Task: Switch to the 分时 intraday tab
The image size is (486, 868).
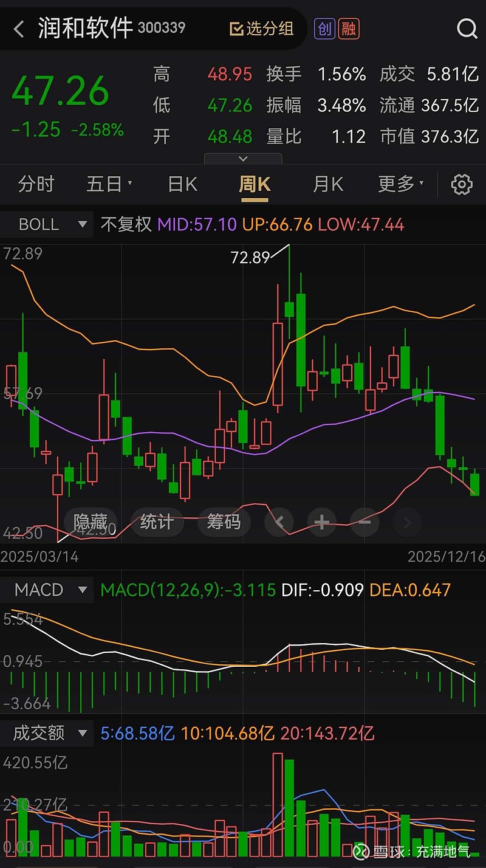Action: pyautogui.click(x=35, y=184)
